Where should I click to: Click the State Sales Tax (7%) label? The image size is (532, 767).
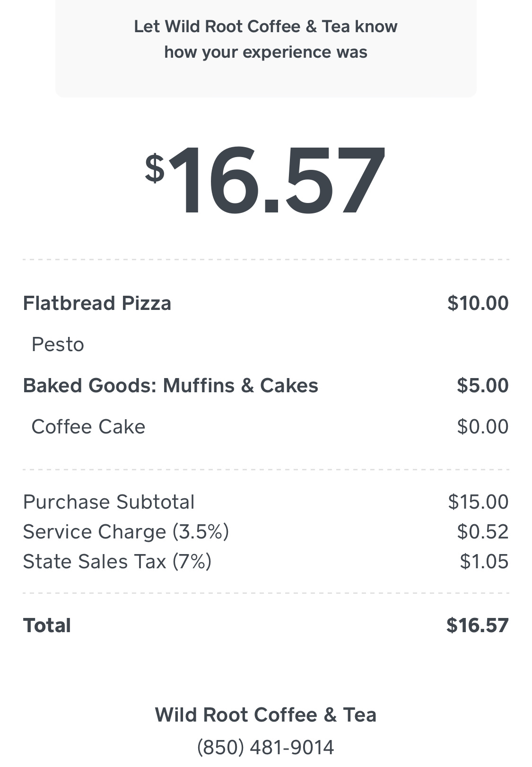(117, 562)
